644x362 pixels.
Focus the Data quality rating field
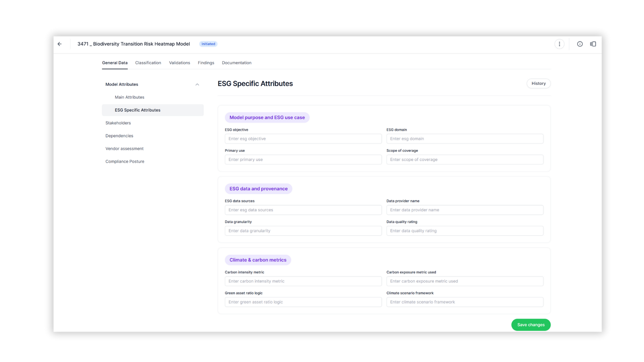point(465,231)
